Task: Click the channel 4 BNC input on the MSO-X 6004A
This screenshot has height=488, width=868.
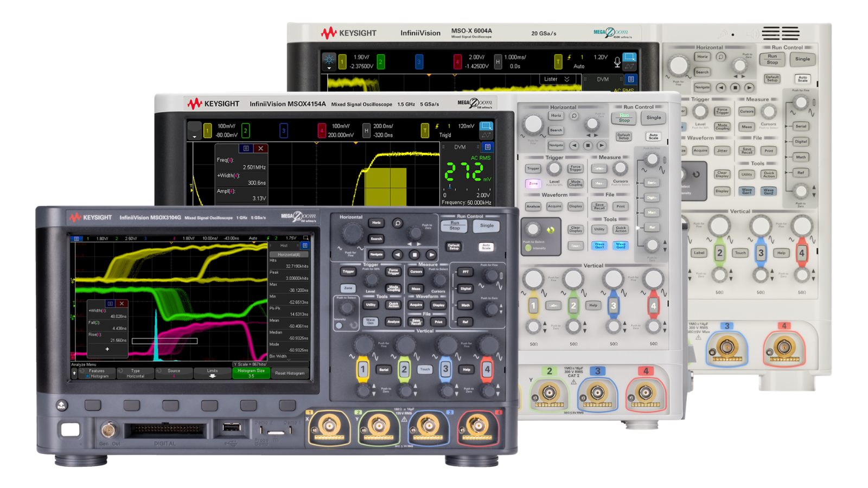Action: [x=783, y=348]
